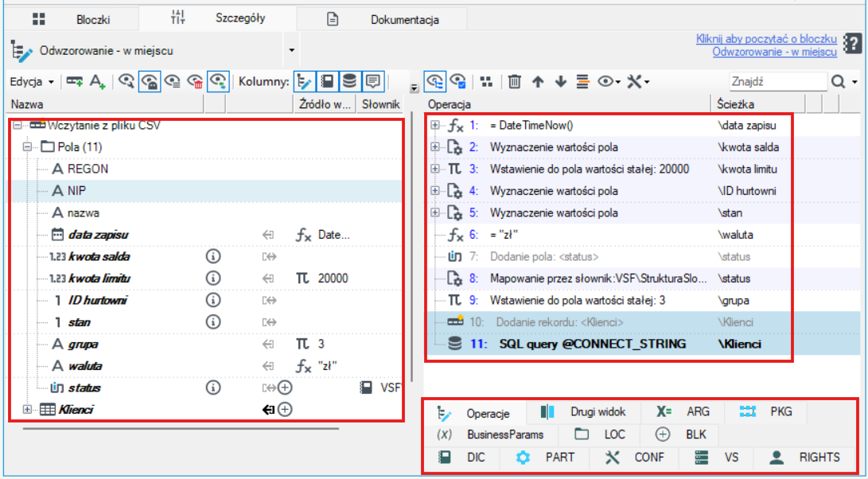868x479 pixels.
Task: Switch to the Bloczki tab
Action: tap(71, 19)
